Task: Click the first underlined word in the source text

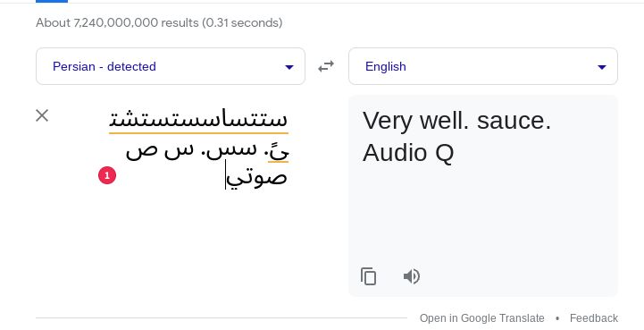Action: (x=198, y=119)
